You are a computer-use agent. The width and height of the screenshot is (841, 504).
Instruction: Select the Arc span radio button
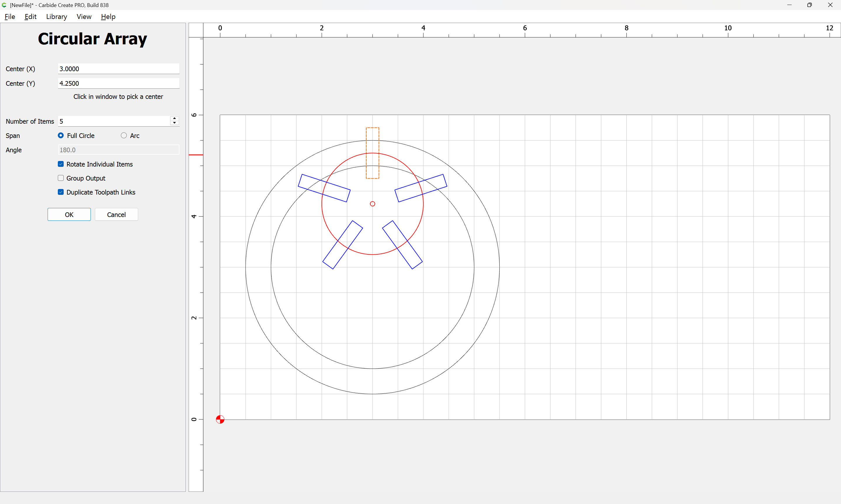124,136
